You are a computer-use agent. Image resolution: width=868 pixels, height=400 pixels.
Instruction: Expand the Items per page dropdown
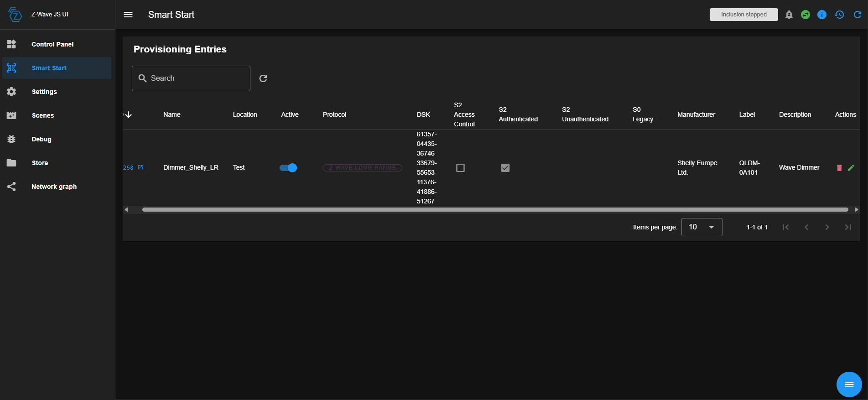pyautogui.click(x=702, y=227)
